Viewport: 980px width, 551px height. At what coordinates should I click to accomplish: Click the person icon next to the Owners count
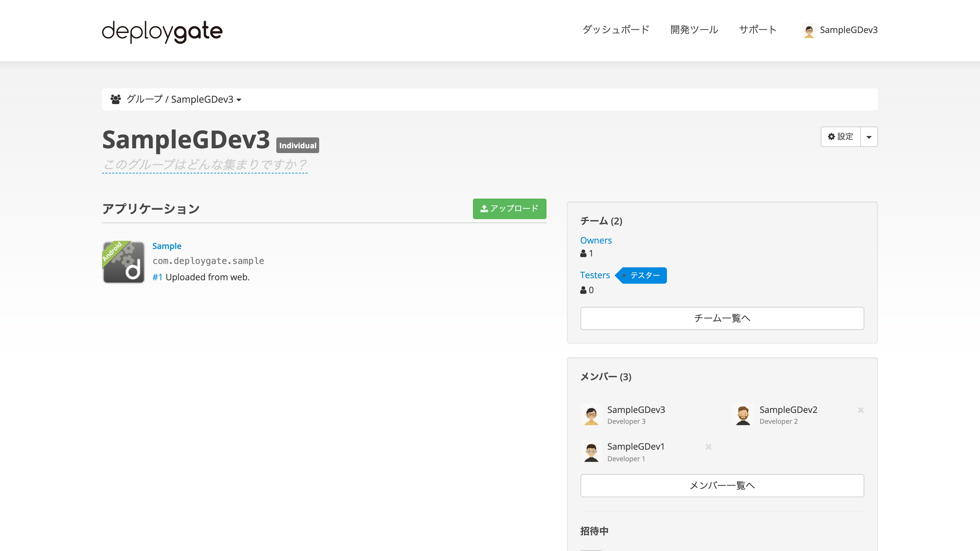click(583, 253)
